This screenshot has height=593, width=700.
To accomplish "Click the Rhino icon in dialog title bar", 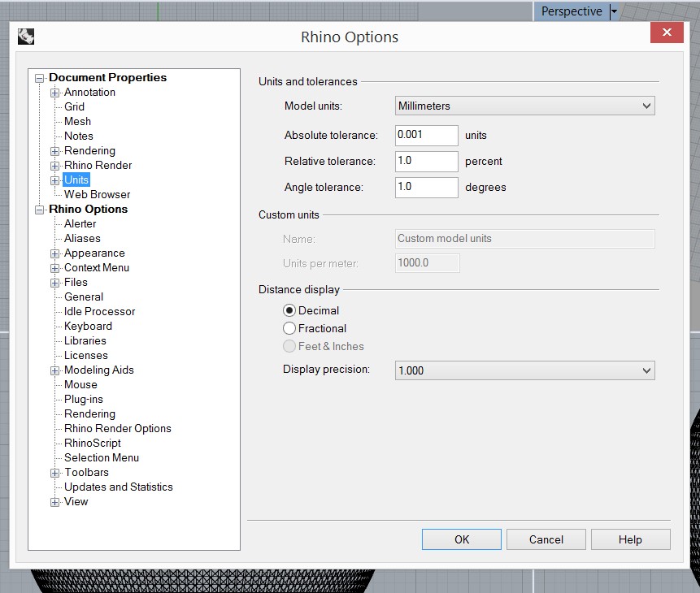I will [x=26, y=37].
